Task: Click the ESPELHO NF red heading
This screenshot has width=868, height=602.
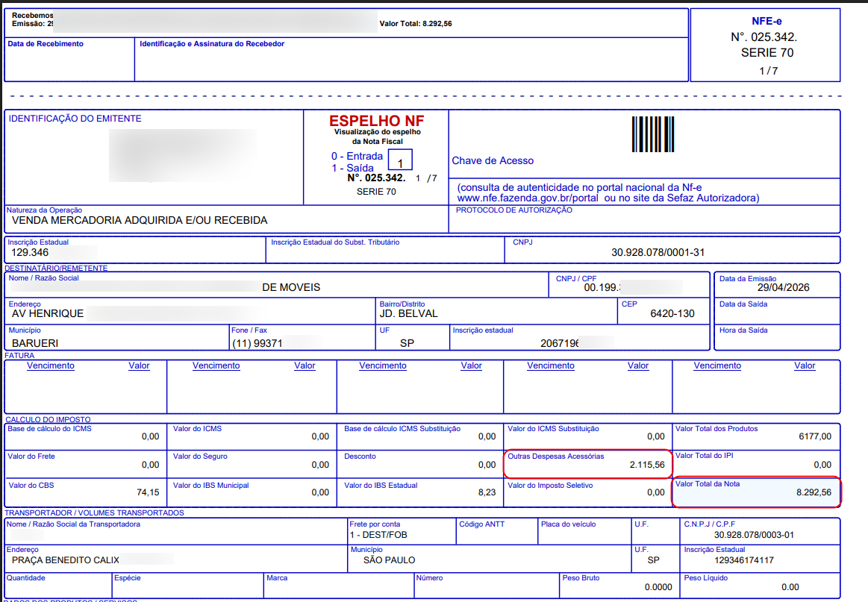Action: click(x=376, y=121)
